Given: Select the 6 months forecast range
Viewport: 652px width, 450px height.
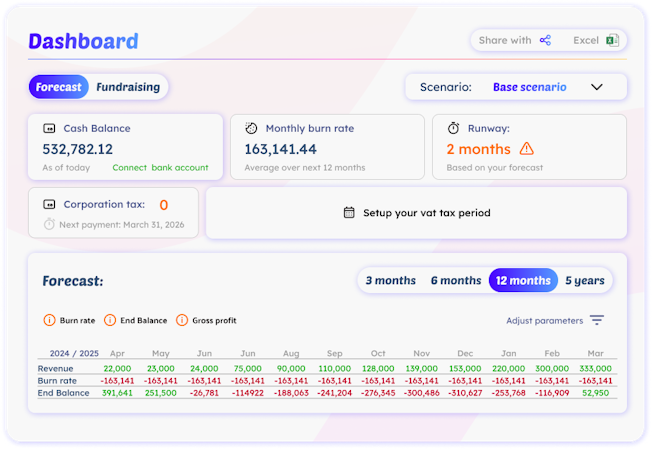Looking at the screenshot, I should 456,281.
